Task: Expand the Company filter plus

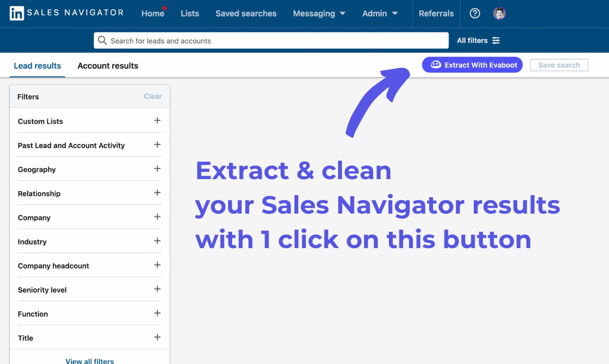Action: [157, 217]
